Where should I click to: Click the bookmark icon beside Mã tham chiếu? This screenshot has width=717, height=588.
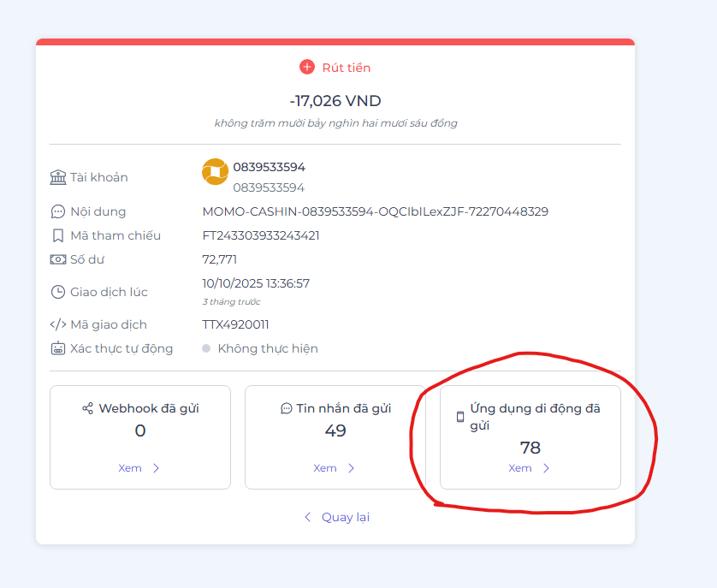coord(57,235)
